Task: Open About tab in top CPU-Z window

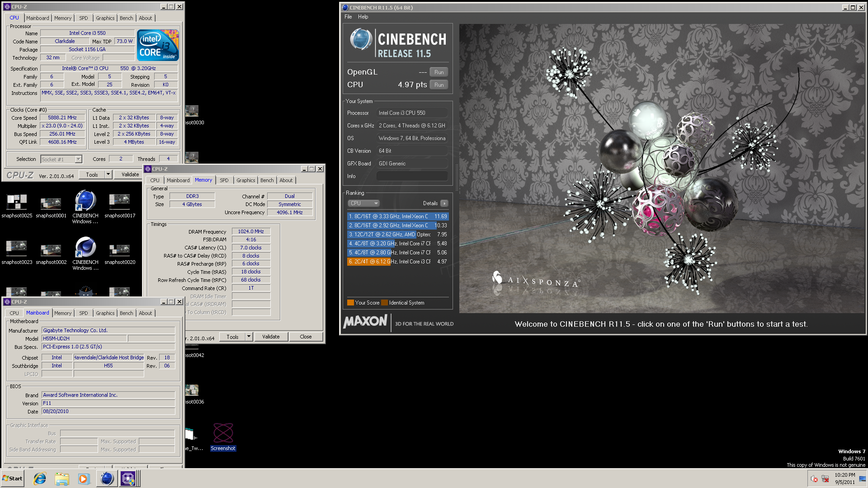Action: pyautogui.click(x=146, y=18)
